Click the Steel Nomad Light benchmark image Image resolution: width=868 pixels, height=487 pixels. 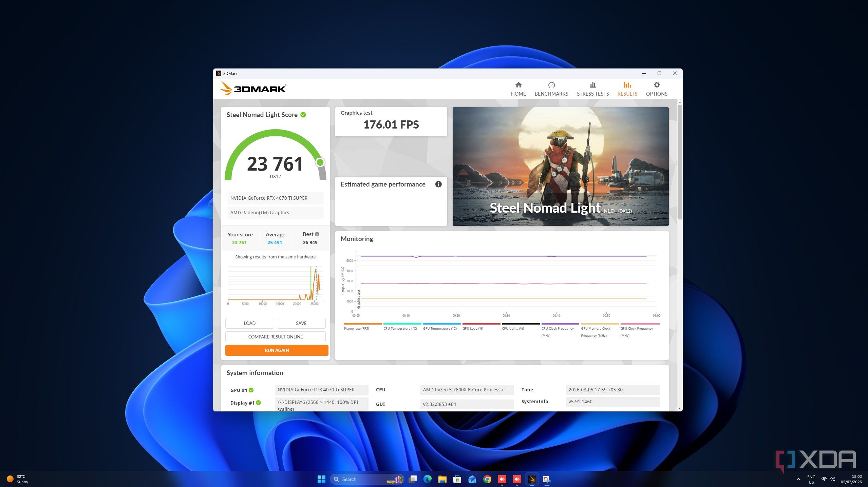pyautogui.click(x=560, y=167)
